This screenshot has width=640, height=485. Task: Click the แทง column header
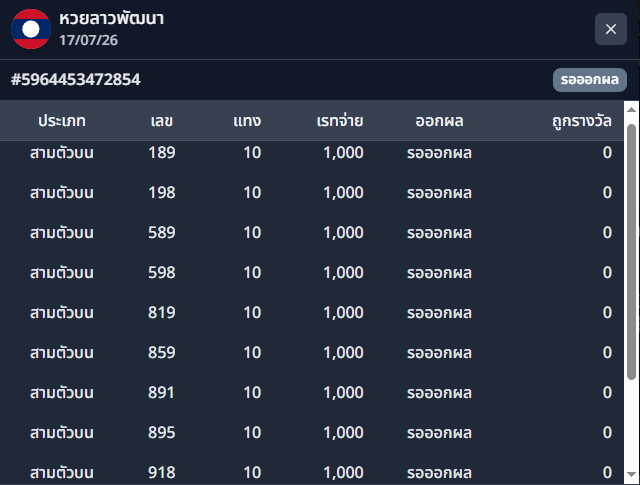coord(247,121)
